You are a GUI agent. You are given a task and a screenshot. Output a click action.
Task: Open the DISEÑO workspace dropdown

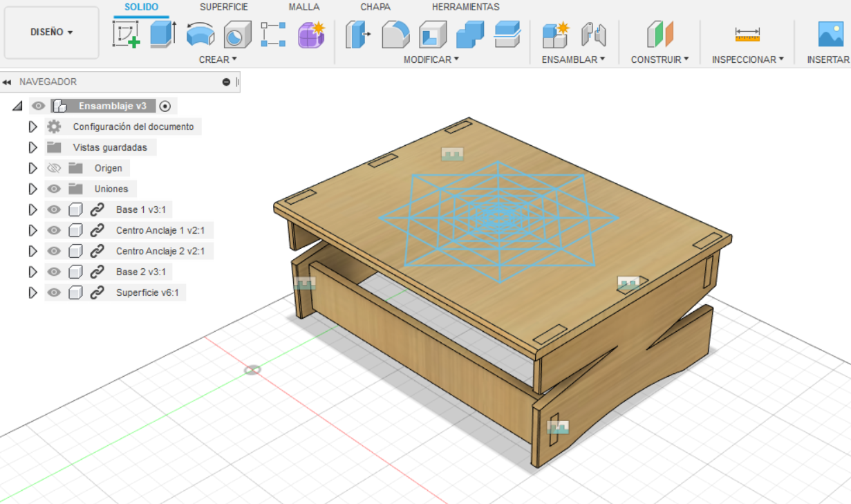[52, 32]
